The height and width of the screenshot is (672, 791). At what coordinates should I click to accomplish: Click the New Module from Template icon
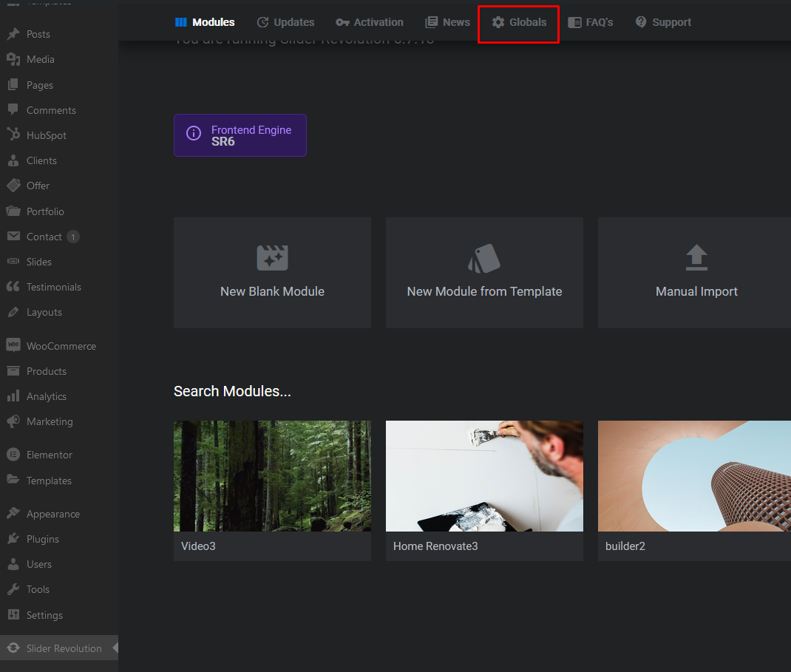tap(484, 258)
